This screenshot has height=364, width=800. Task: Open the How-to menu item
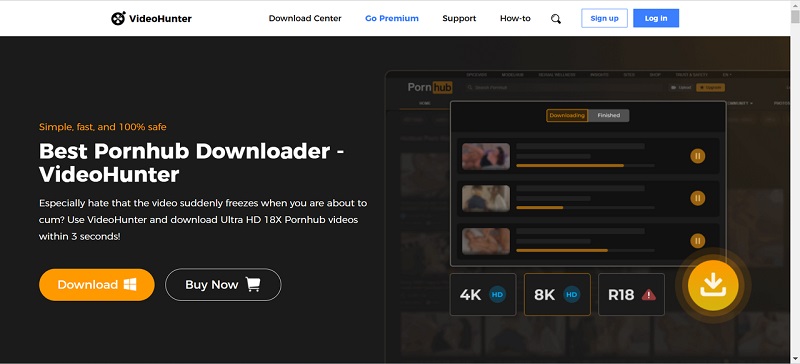tap(515, 18)
